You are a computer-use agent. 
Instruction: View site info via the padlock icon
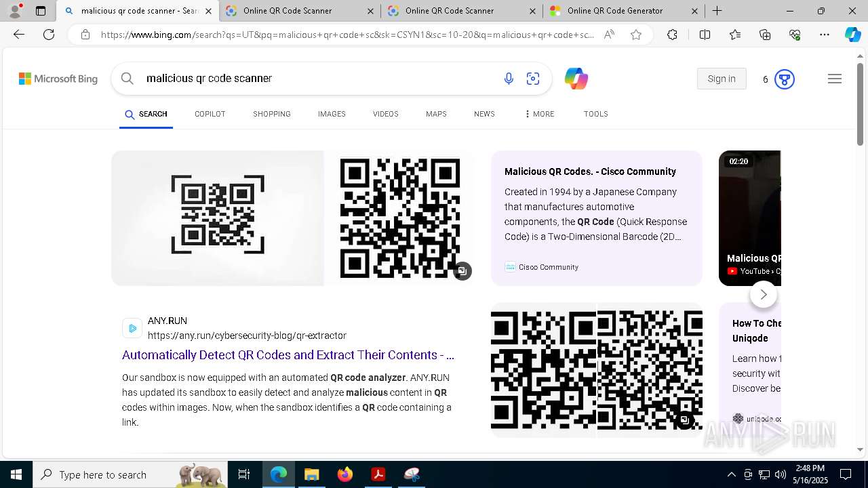[x=85, y=35]
